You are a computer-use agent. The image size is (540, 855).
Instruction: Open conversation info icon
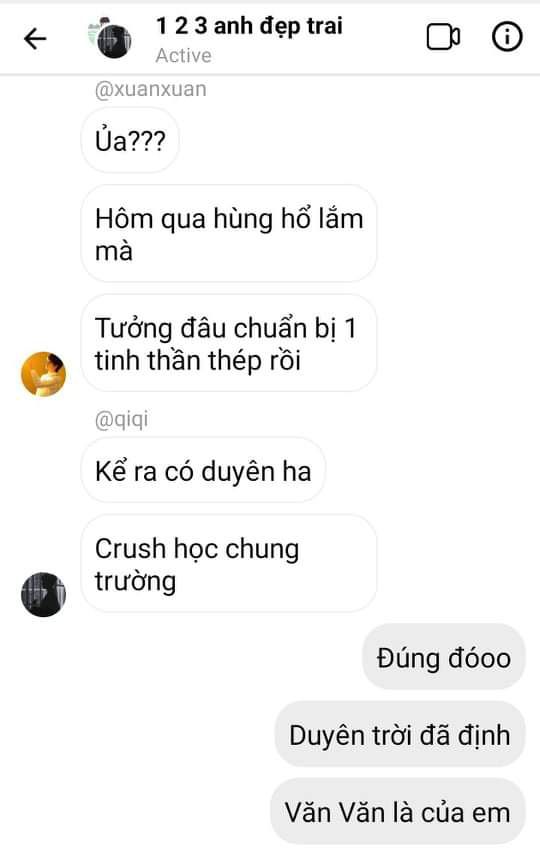tap(507, 37)
